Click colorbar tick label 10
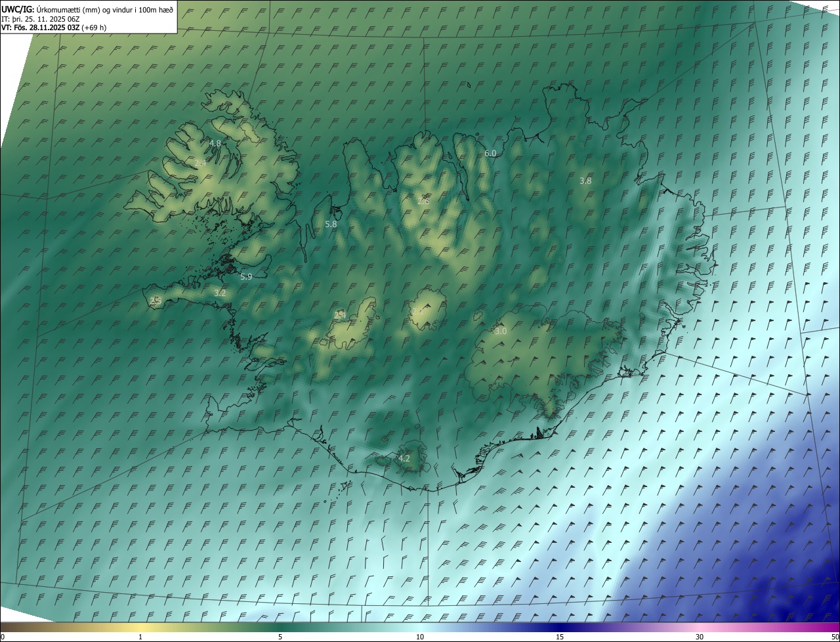This screenshot has width=840, height=642. tap(420, 637)
